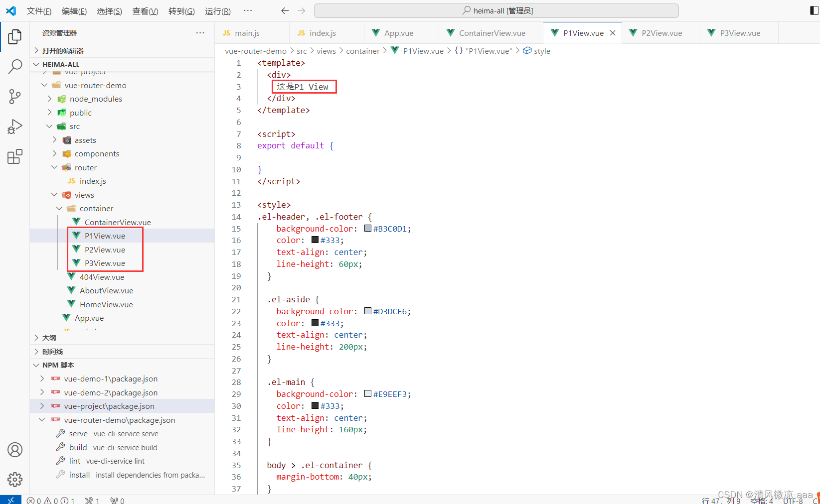Open the Extensions view icon
820x504 pixels.
point(15,156)
